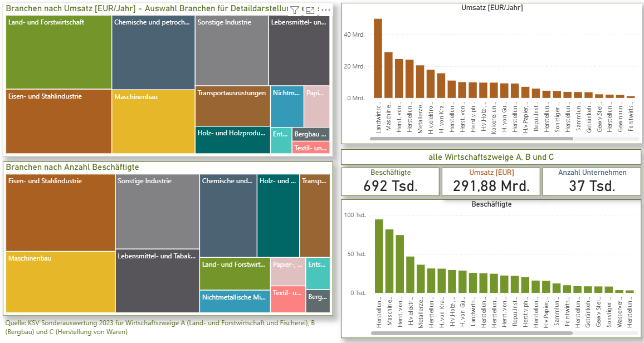
Task: Open more options ellipsis on revenue treemap
Action: 325,10
